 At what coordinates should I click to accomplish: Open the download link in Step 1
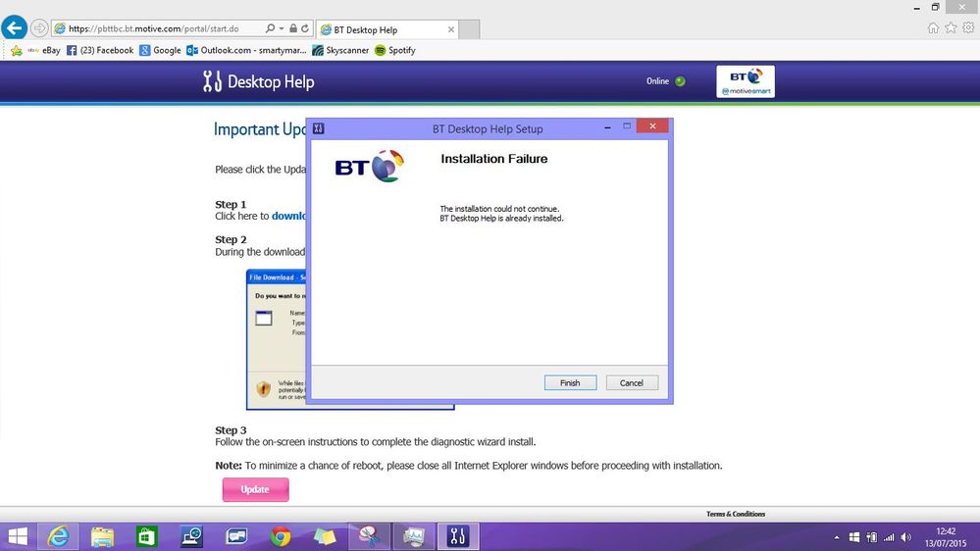tap(288, 216)
